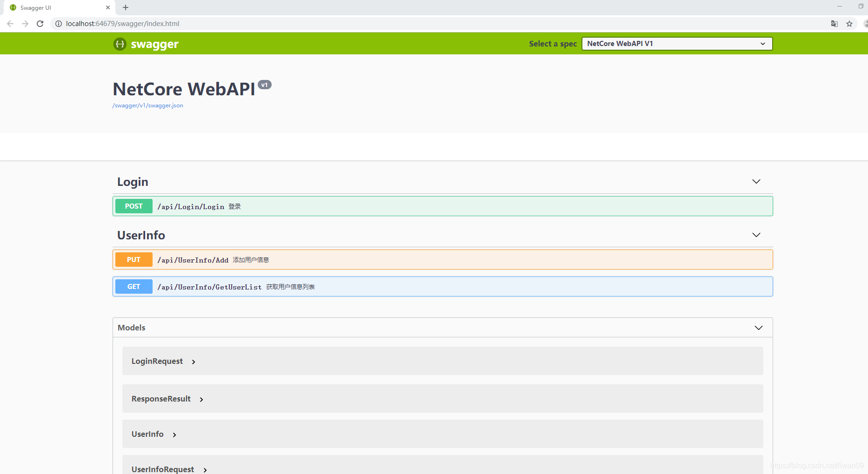View site information icon in address bar
Viewport: 868px width, 474px height.
(59, 24)
